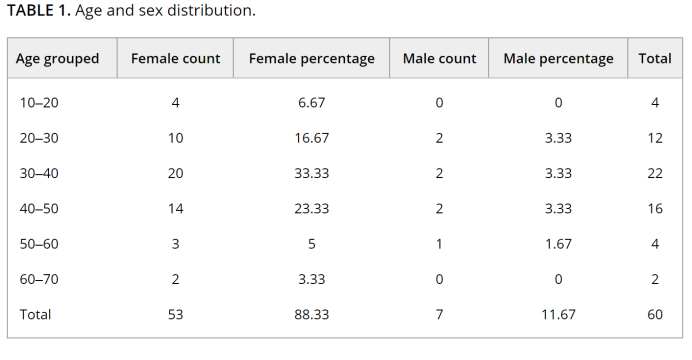Click the grand total value 60
The image size is (692, 360).
click(x=655, y=315)
